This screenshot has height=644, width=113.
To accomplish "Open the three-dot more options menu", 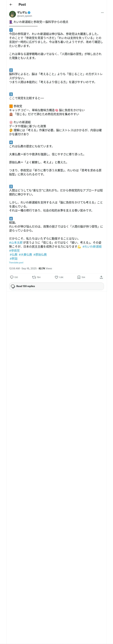I will 102,13.
